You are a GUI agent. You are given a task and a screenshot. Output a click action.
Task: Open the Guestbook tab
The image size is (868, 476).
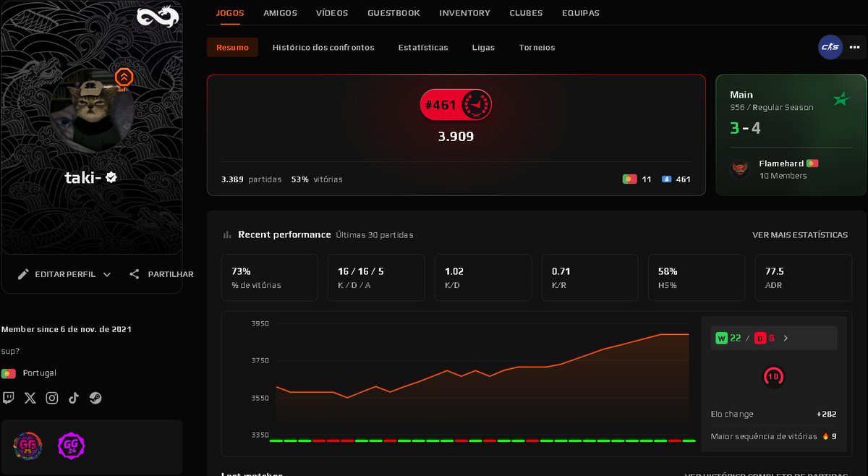[x=393, y=13]
